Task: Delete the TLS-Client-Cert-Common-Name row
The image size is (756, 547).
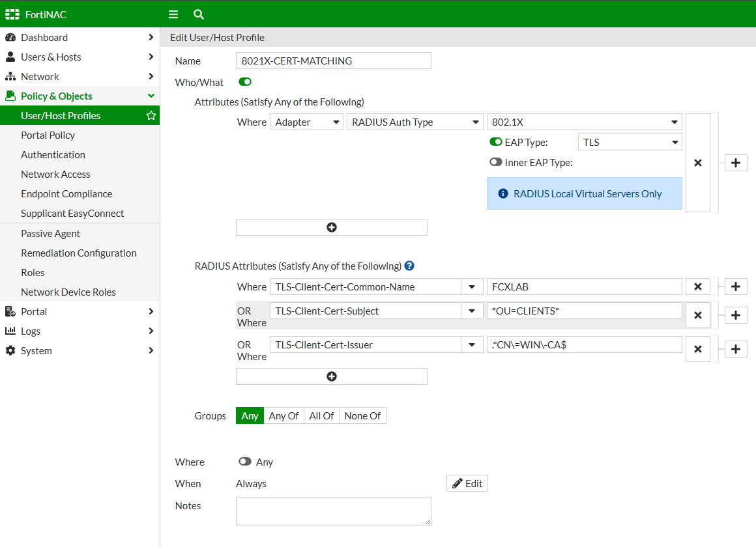Action: [x=697, y=287]
